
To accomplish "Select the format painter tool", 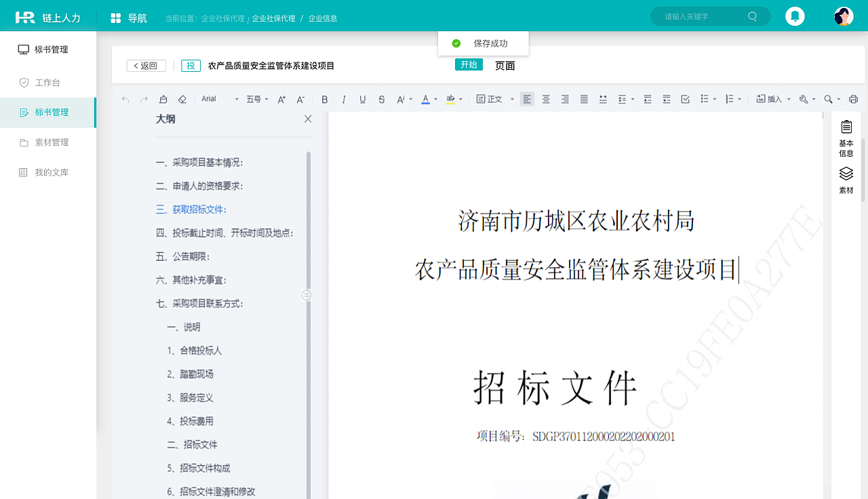I will [163, 98].
